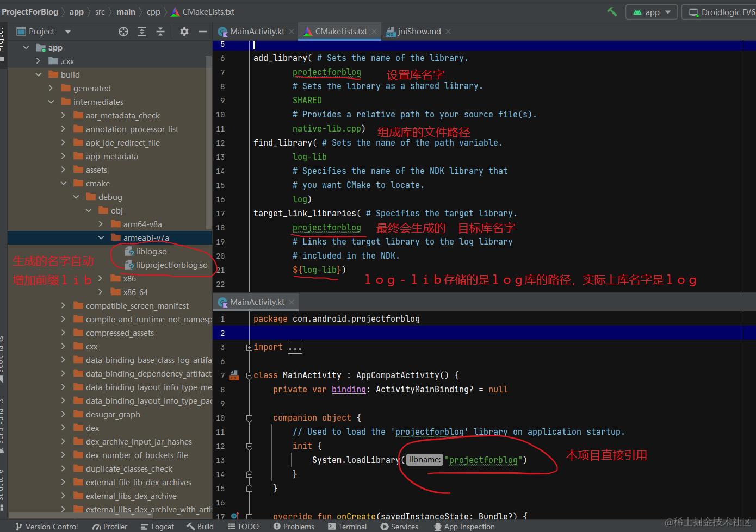Switch to MainActivity.kt tab in top editor
This screenshot has width=756, height=532.
tap(257, 32)
